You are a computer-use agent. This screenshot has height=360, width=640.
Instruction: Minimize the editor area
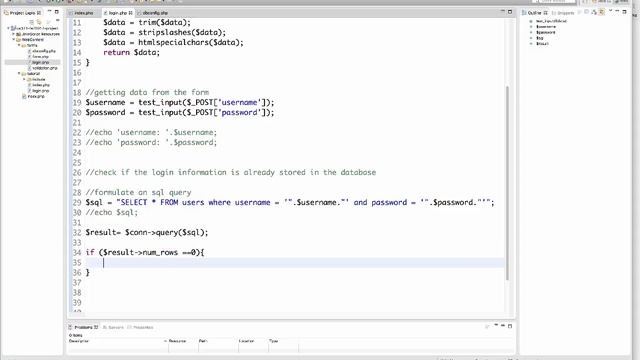coord(502,12)
